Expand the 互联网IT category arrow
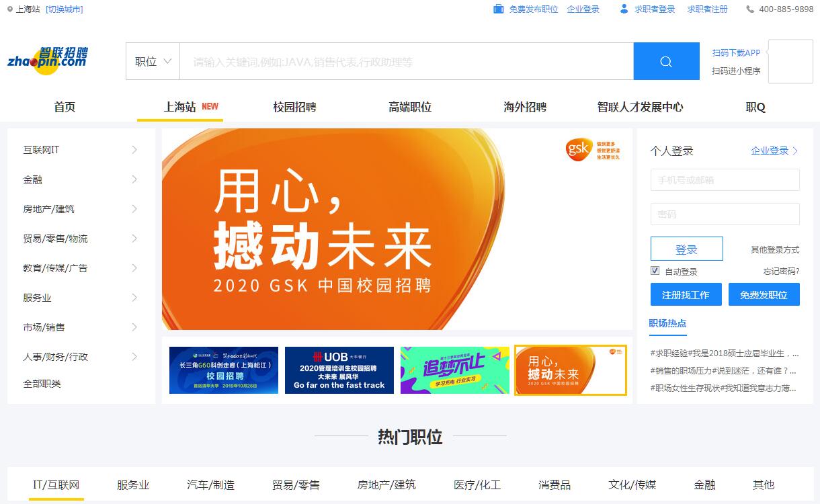Screen dimensions: 820x504 click(134, 150)
